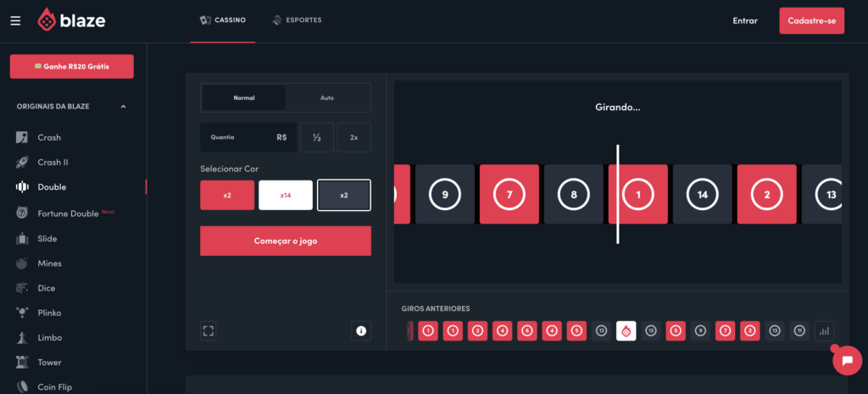Viewport: 868px width, 394px height.
Task: Show the game info icon
Action: tap(361, 331)
